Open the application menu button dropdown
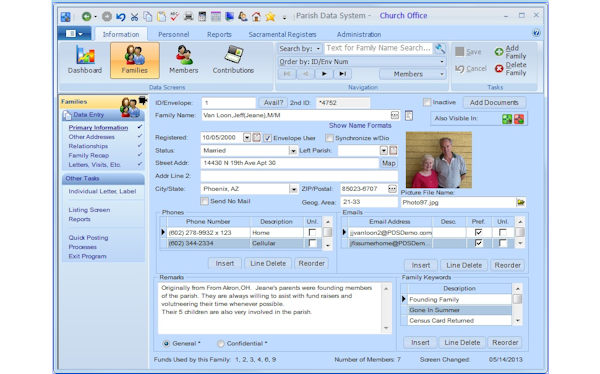 [x=74, y=34]
